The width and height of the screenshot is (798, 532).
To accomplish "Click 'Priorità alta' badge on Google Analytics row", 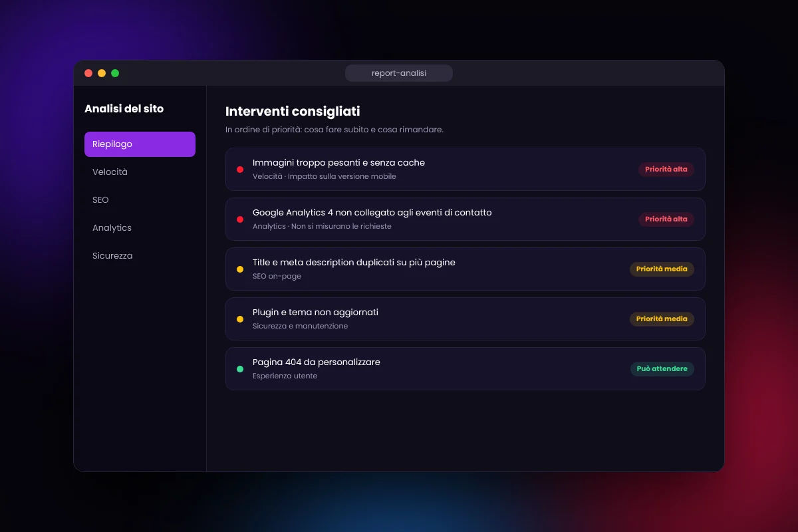I will point(666,219).
